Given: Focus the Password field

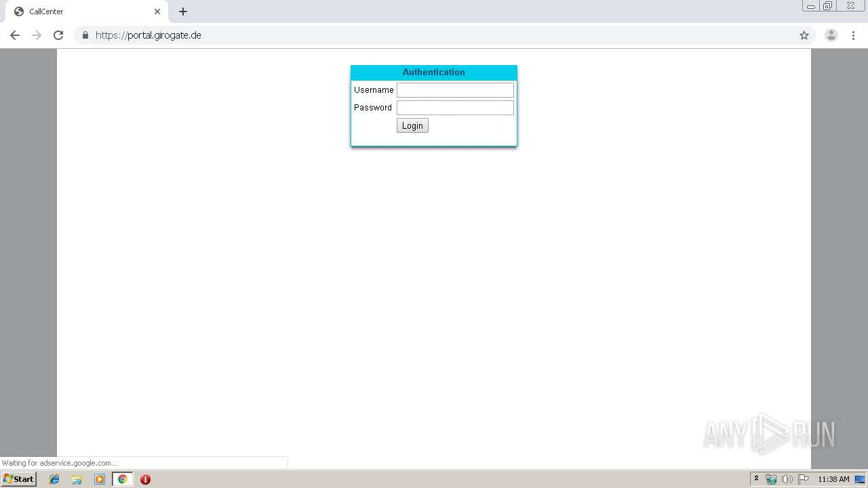Looking at the screenshot, I should [x=455, y=108].
